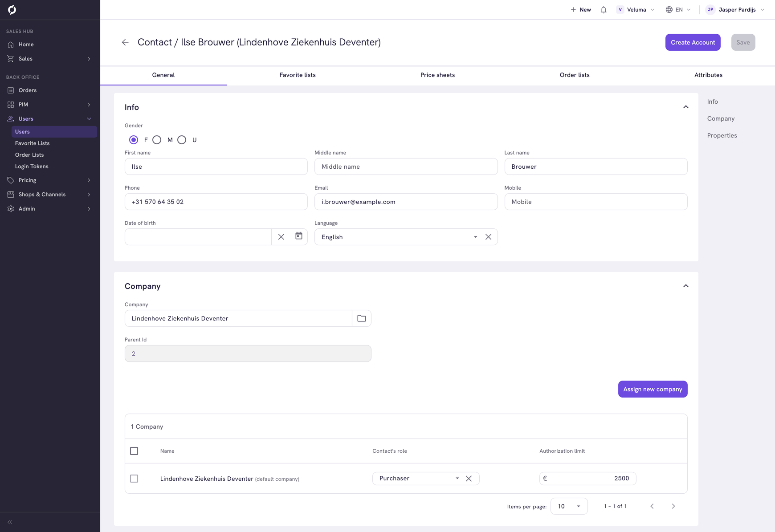
Task: Click the globe language icon
Action: tap(669, 10)
